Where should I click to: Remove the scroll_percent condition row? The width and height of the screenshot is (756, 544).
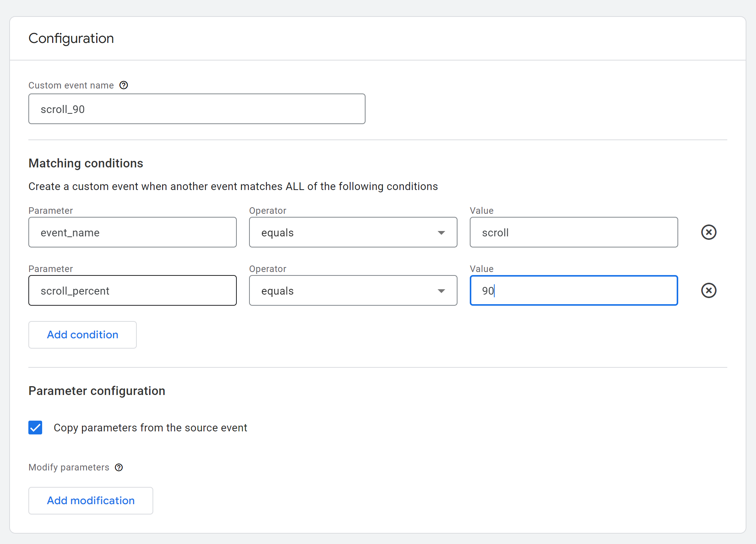tap(708, 290)
